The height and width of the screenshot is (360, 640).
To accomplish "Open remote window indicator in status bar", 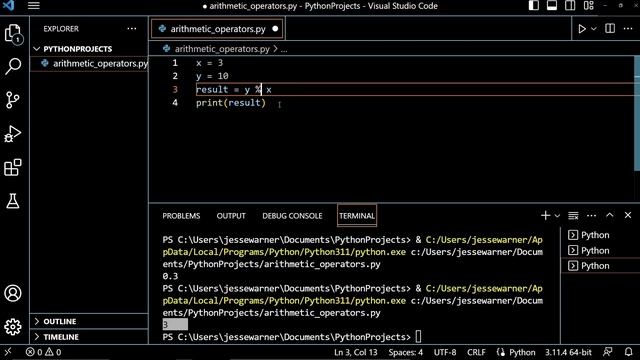I will (8, 352).
